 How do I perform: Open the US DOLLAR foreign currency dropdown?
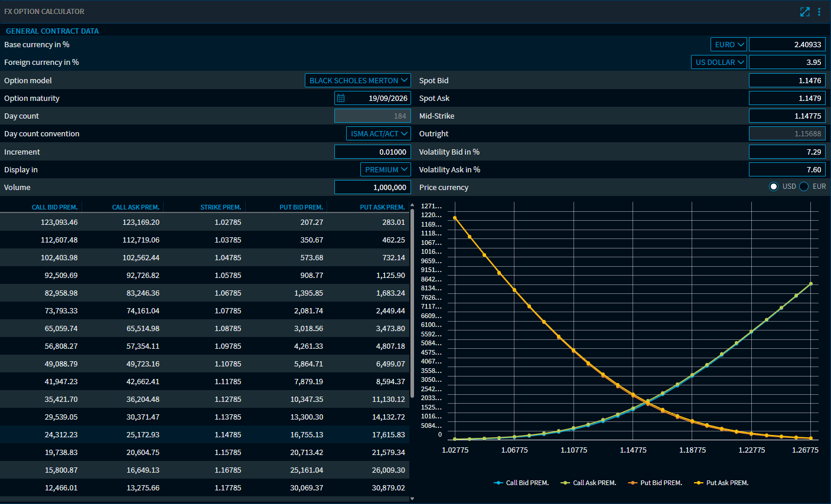point(719,61)
